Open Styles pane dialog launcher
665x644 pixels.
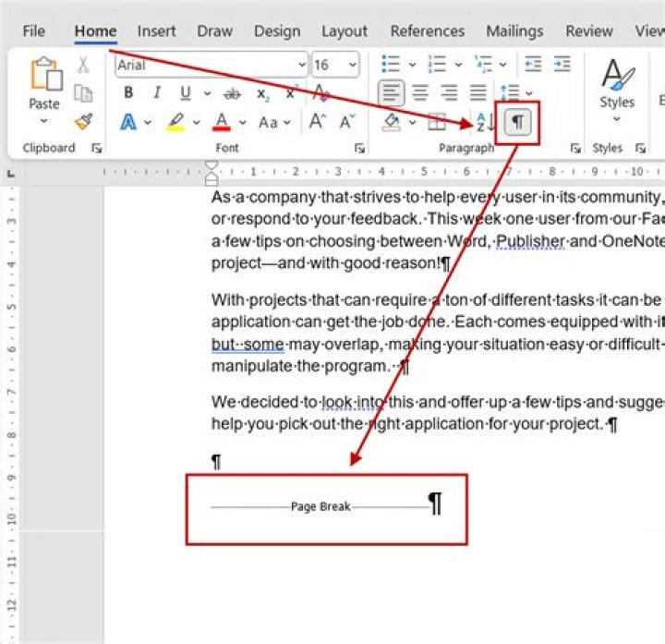pyautogui.click(x=640, y=148)
